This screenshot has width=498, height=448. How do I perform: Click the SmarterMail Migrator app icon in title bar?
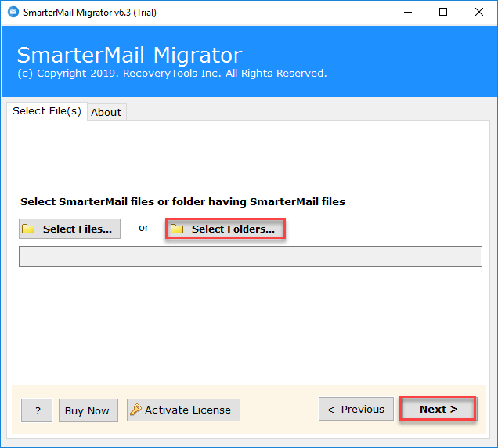(13, 12)
